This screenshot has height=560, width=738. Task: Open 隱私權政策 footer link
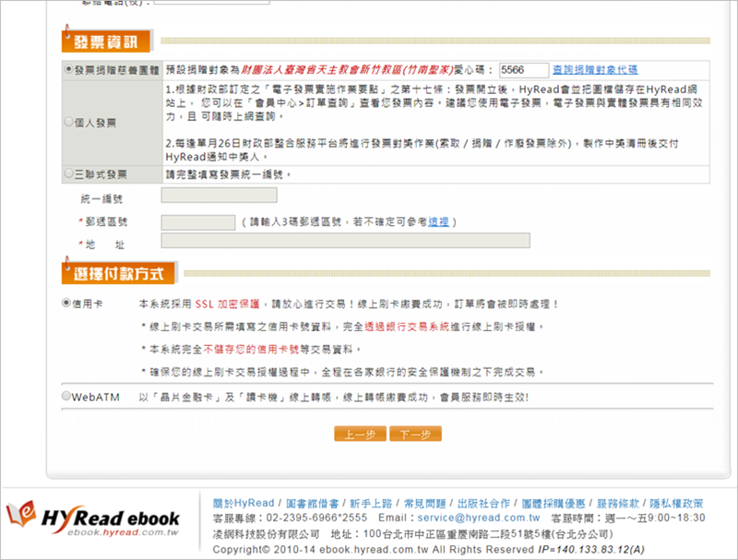point(675,504)
